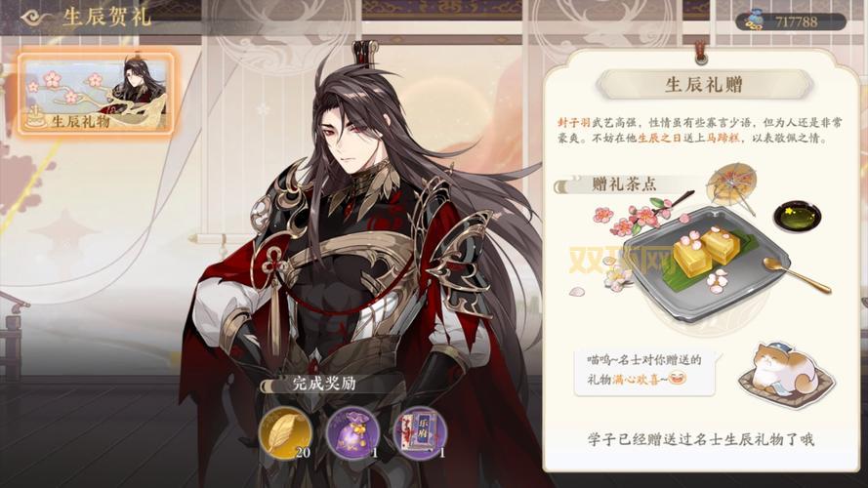Tap the paper umbrella decoration
This screenshot has height=488, width=868.
[x=732, y=183]
